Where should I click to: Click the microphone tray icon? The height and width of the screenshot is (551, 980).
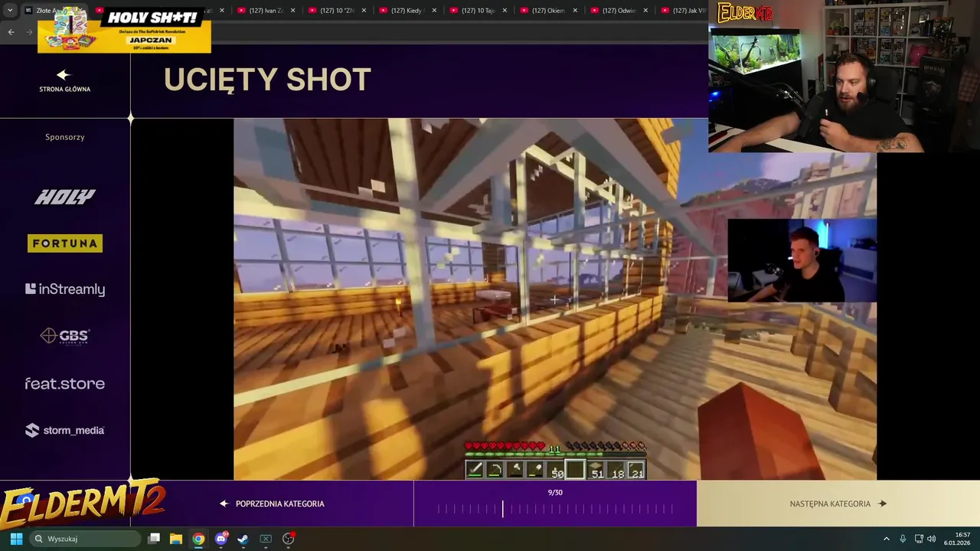click(903, 539)
